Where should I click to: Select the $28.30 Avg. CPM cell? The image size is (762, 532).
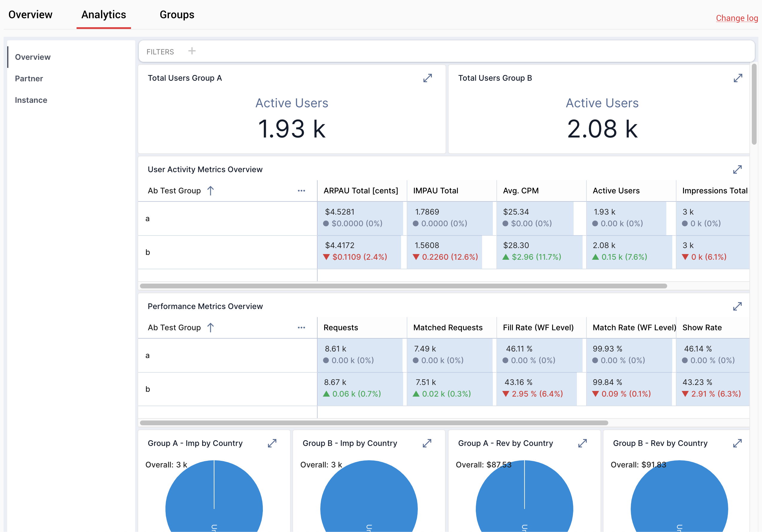point(541,252)
